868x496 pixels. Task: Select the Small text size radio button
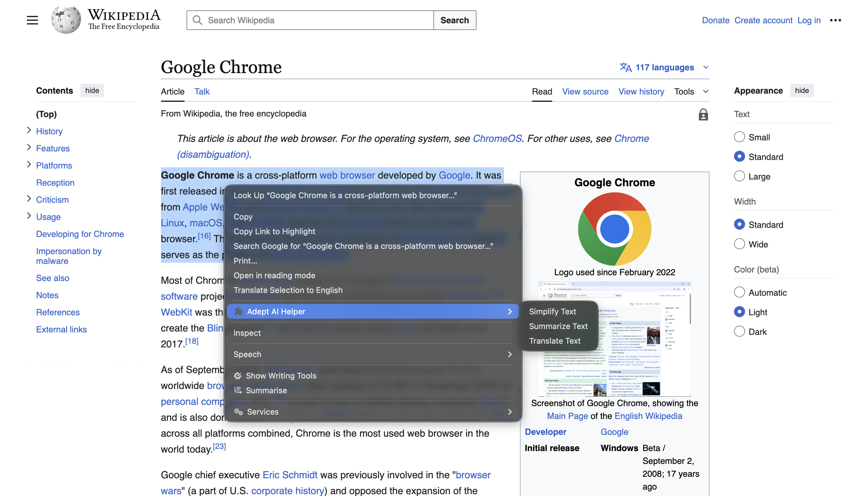[x=739, y=137]
